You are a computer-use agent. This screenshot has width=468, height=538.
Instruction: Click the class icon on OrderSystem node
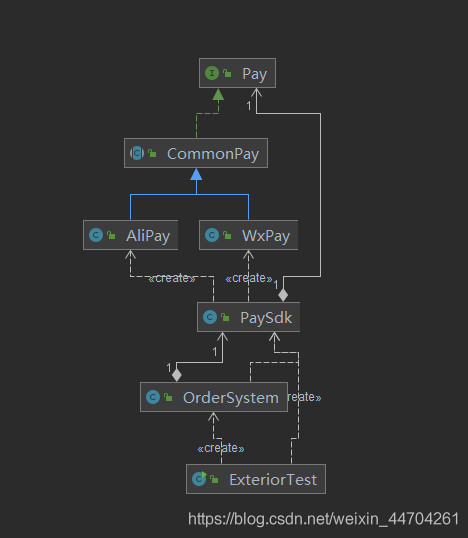pos(153,397)
